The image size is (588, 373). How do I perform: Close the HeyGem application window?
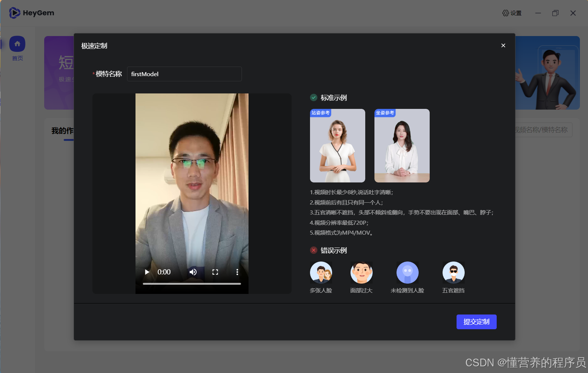coord(573,13)
